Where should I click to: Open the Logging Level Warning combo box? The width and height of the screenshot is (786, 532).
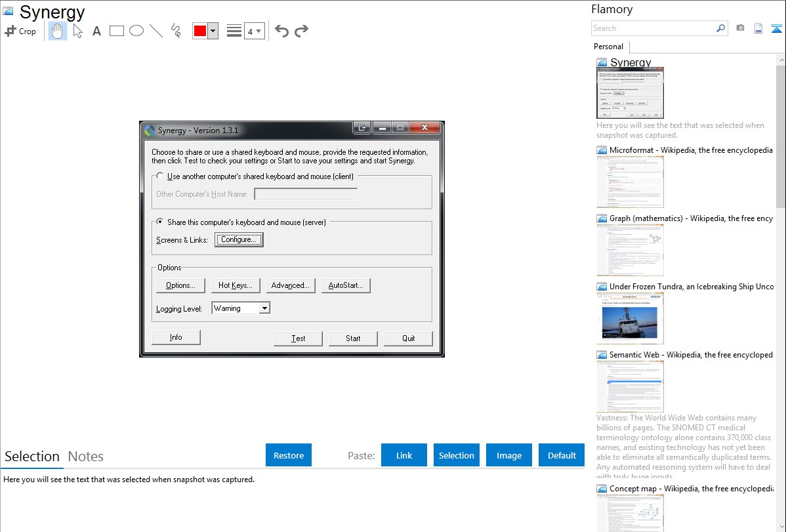pyautogui.click(x=241, y=308)
